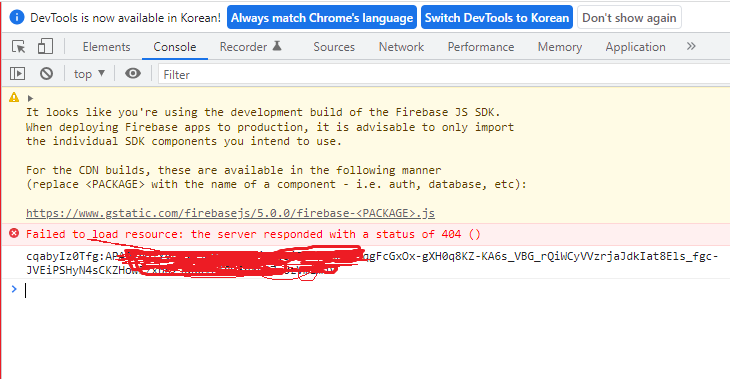The width and height of the screenshot is (730, 379).
Task: Show more DevTools tabs via the chevron
Action: point(691,46)
